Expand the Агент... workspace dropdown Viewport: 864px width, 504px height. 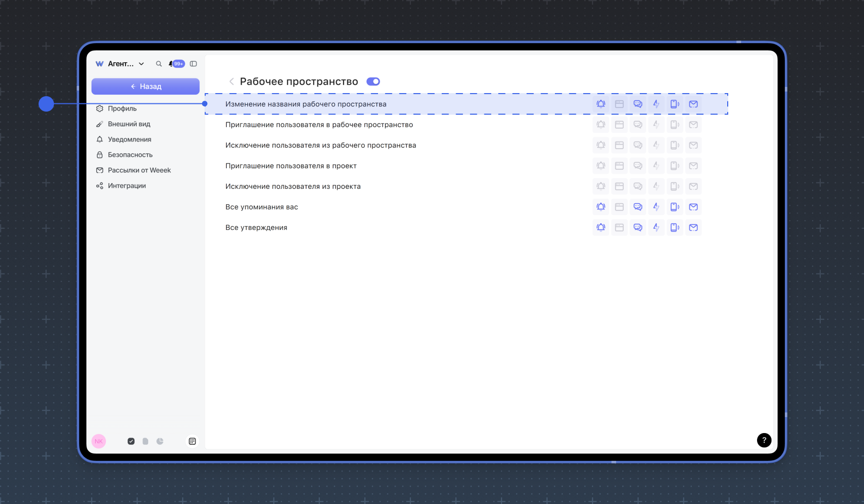coord(141,64)
